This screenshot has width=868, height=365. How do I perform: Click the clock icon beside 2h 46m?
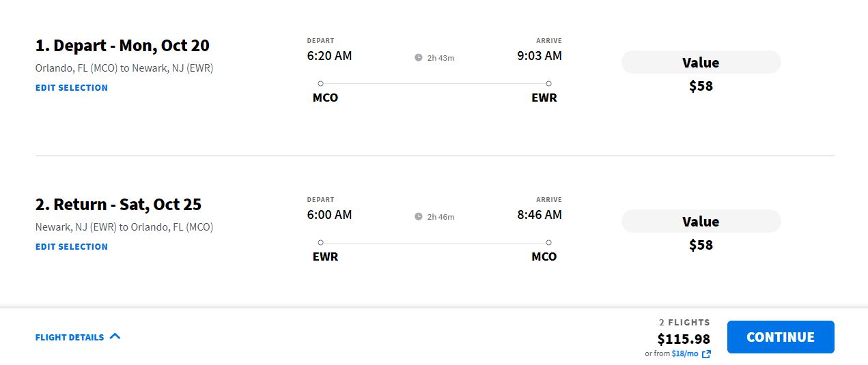(x=419, y=217)
